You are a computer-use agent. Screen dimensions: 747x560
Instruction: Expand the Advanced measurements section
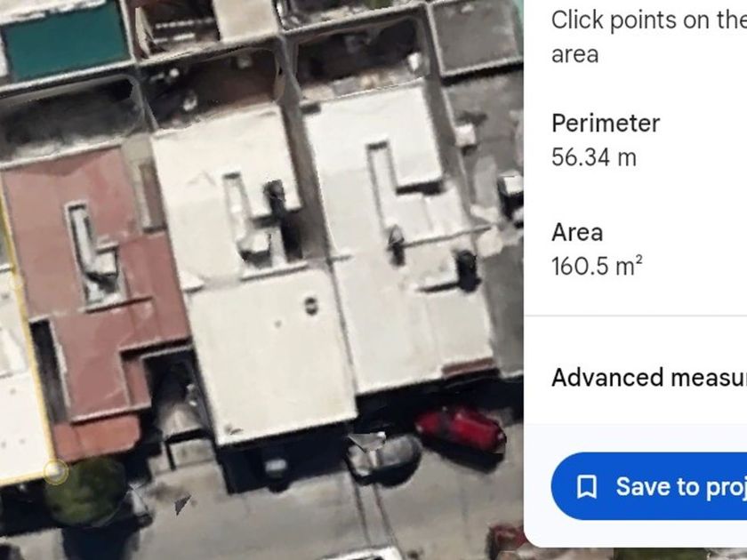pyautogui.click(x=649, y=377)
